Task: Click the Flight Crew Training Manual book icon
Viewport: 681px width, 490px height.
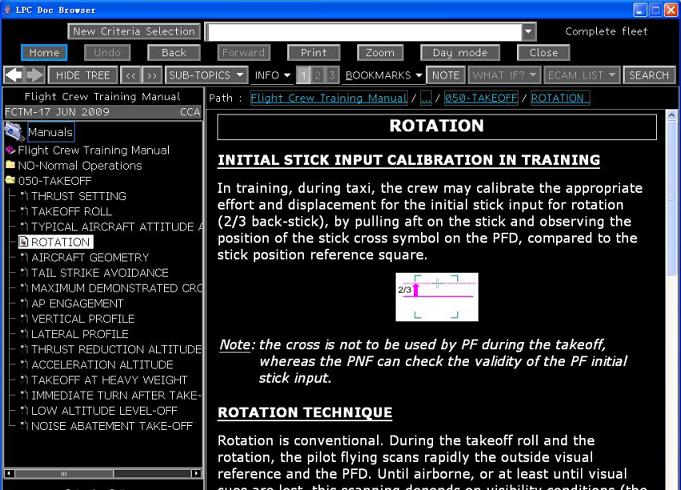Action: tap(10, 150)
